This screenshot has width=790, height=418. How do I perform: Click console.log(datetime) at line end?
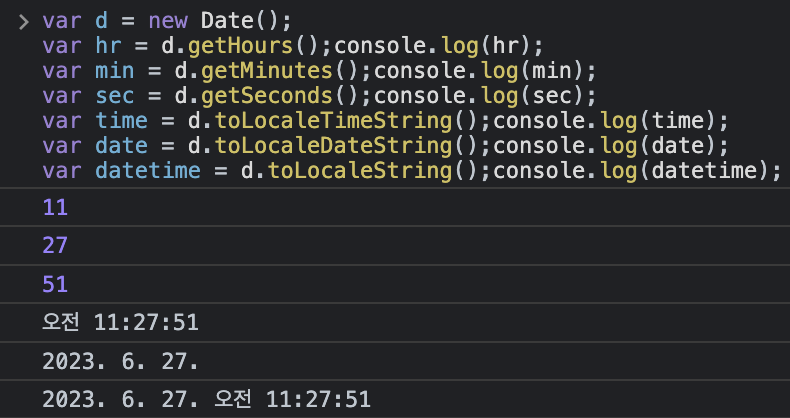tap(637, 171)
